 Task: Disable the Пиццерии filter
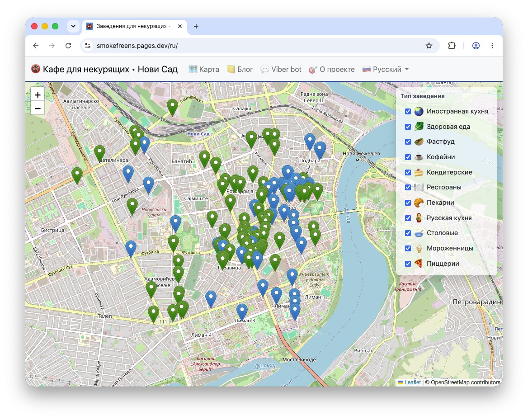click(x=408, y=264)
